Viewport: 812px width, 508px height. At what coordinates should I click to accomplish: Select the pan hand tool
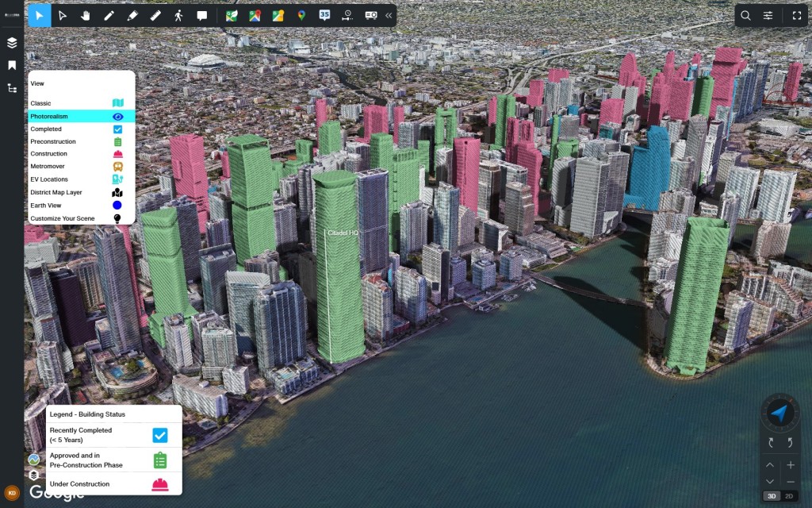click(x=85, y=15)
